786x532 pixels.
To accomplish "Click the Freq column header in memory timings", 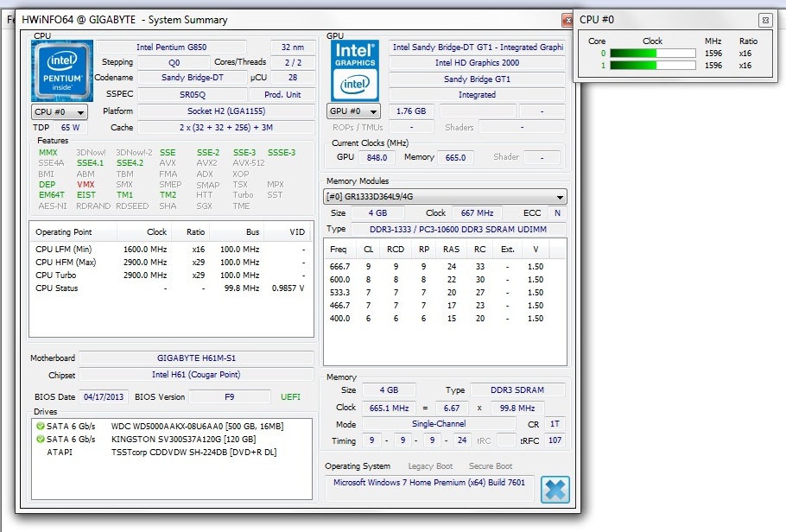I will [x=339, y=250].
